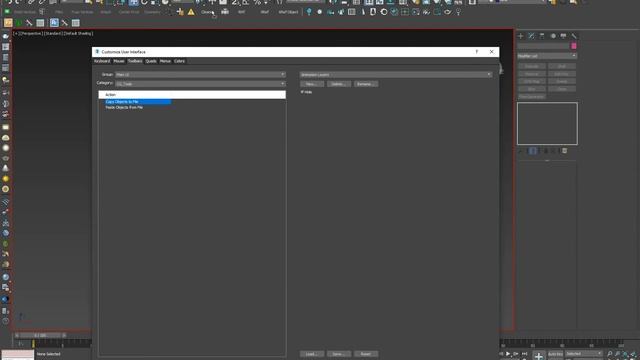Open the Display command panel tab

[x=564, y=36]
